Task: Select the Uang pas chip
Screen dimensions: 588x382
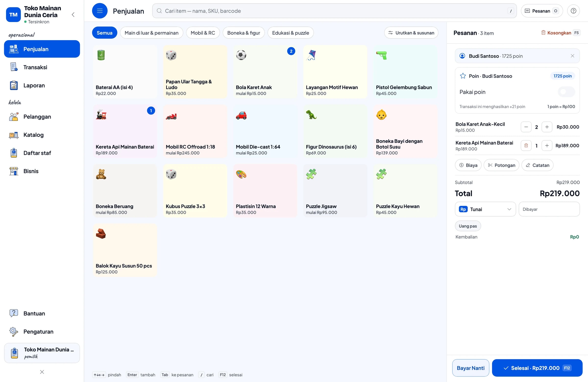Action: coord(468,226)
